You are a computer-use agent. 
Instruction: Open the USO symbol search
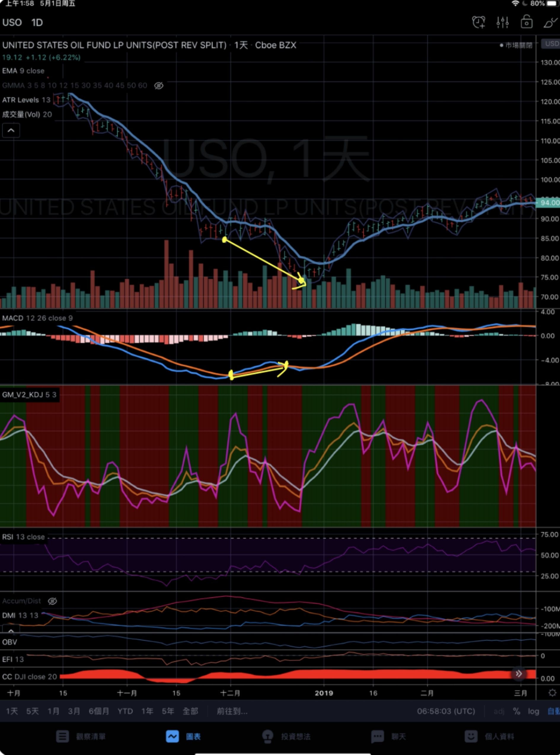click(x=12, y=22)
